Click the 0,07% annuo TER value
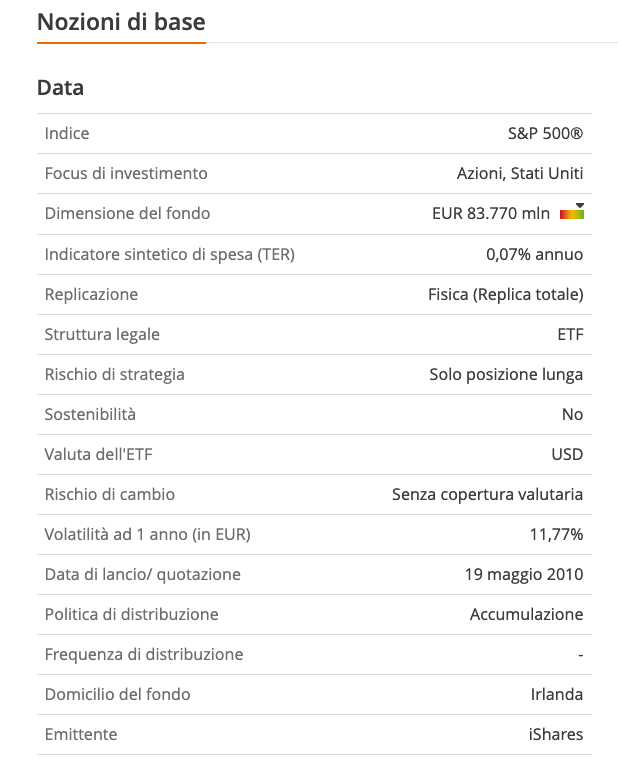The width and height of the screenshot is (618, 771). [x=534, y=254]
